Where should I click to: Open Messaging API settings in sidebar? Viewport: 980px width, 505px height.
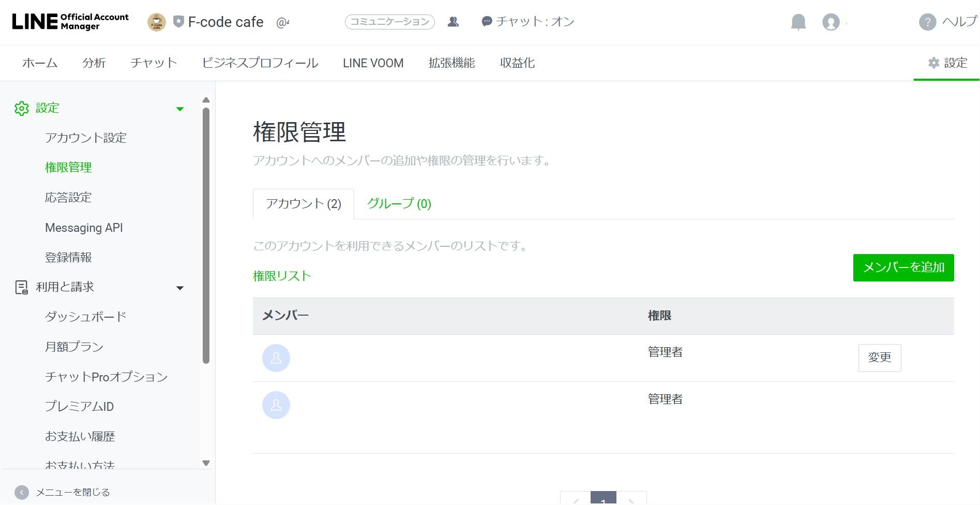pyautogui.click(x=84, y=228)
